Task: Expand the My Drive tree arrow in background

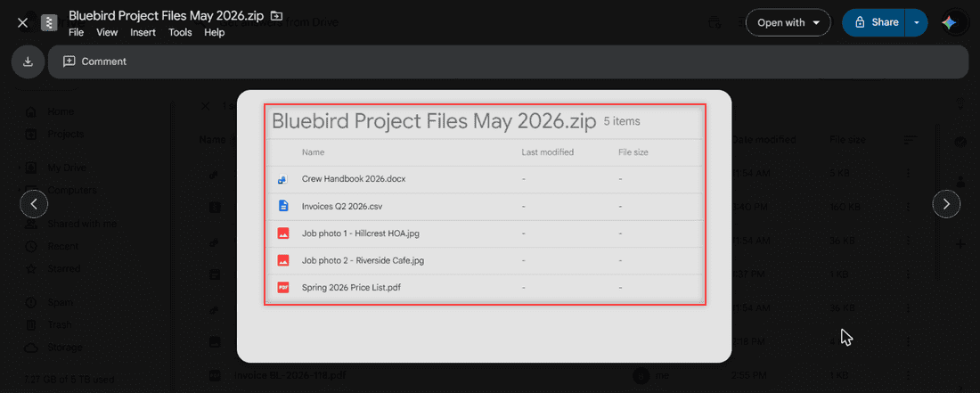Action: tap(20, 168)
